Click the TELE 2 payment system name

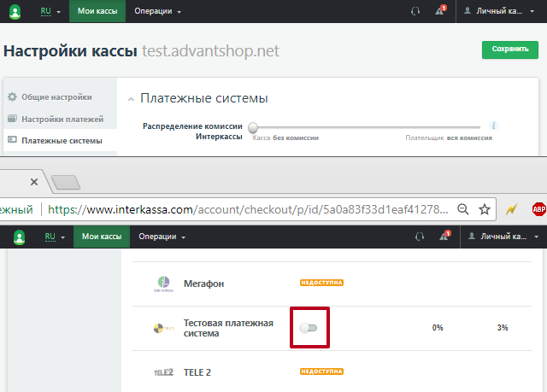197,372
